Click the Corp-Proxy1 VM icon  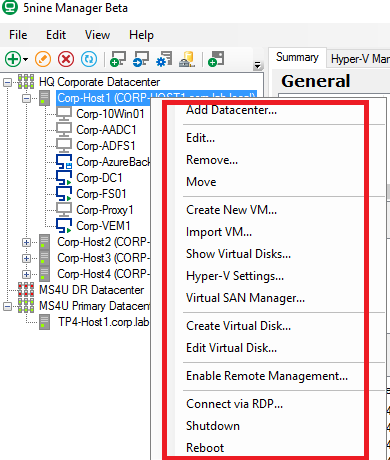tap(64, 210)
